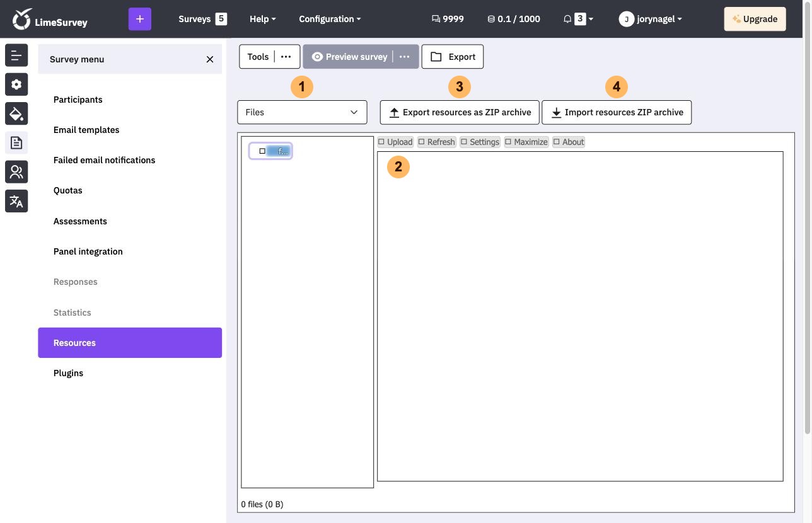Open the Files type dropdown

[302, 112]
